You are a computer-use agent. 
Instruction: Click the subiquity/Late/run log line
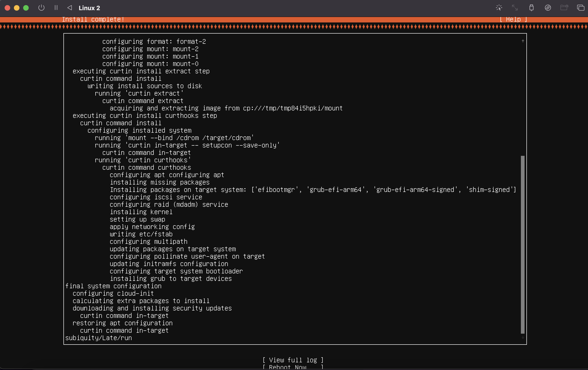pos(99,338)
